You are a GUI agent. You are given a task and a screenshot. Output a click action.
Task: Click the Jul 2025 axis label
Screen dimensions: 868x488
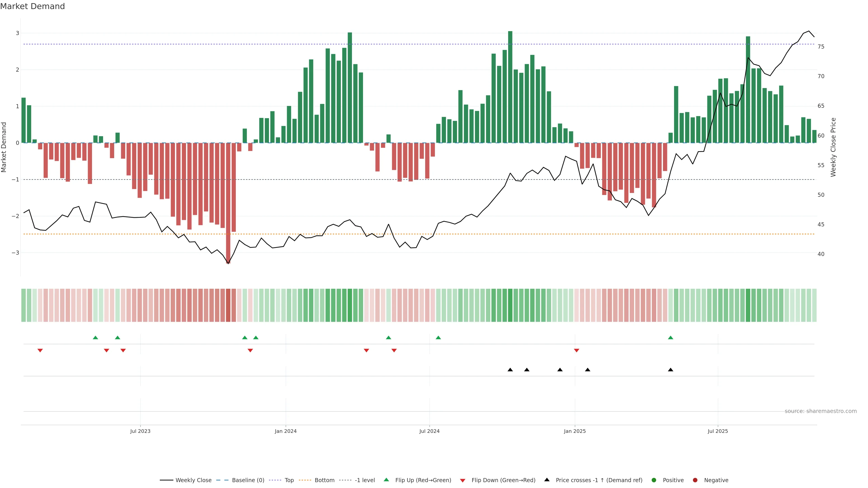718,432
